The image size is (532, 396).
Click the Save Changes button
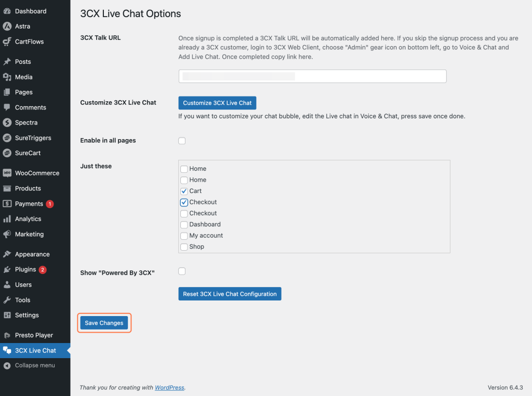tap(104, 323)
